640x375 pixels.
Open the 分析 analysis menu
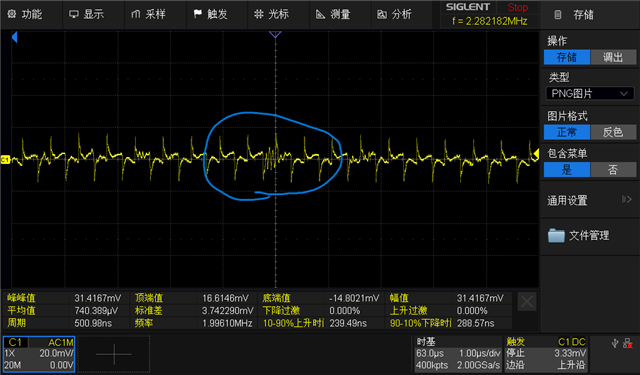click(394, 14)
